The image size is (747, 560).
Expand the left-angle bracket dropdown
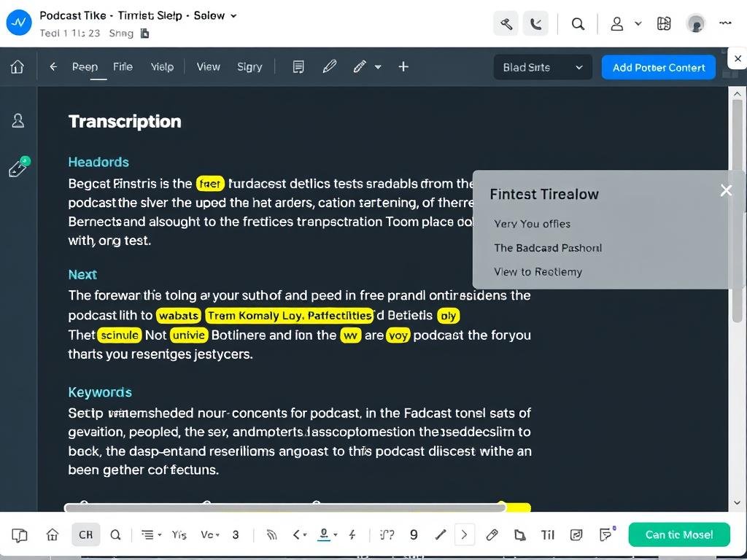(300, 534)
